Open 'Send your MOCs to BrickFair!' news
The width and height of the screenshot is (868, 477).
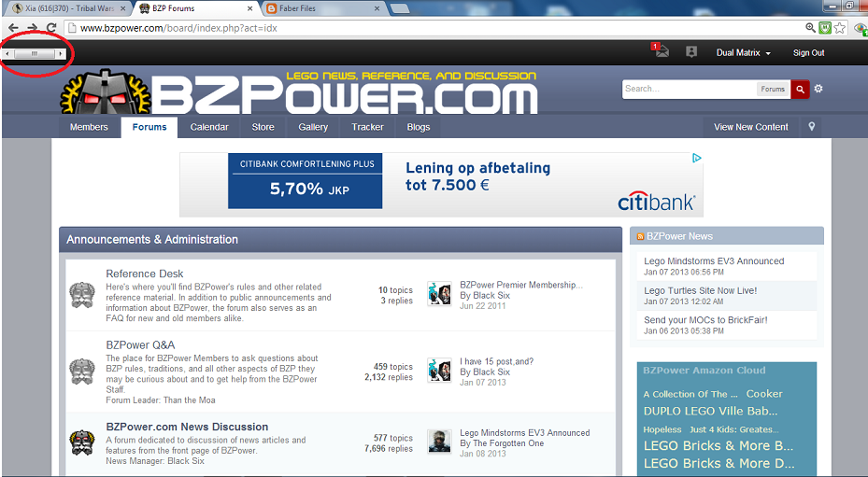coord(705,320)
